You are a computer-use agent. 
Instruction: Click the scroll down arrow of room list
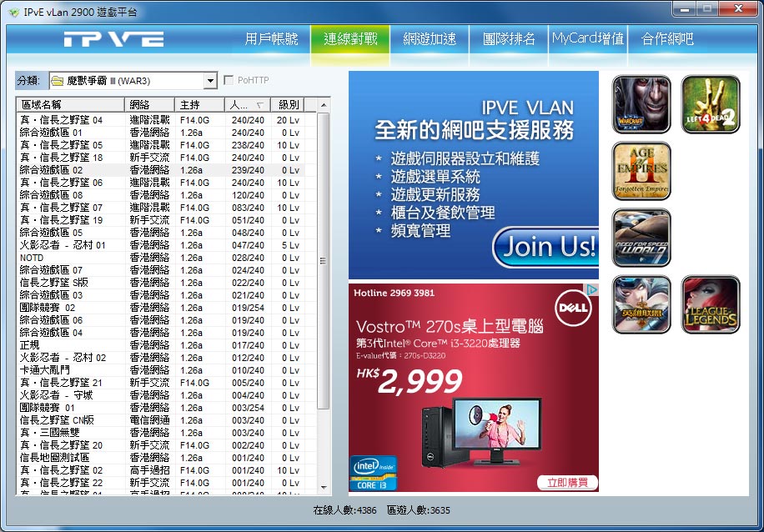click(323, 488)
